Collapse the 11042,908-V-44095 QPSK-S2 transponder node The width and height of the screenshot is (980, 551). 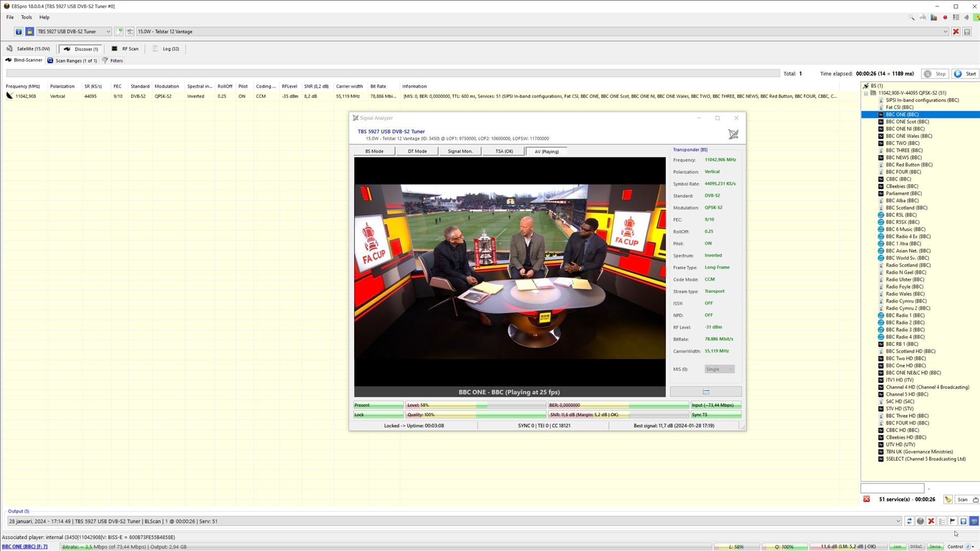[x=866, y=93]
